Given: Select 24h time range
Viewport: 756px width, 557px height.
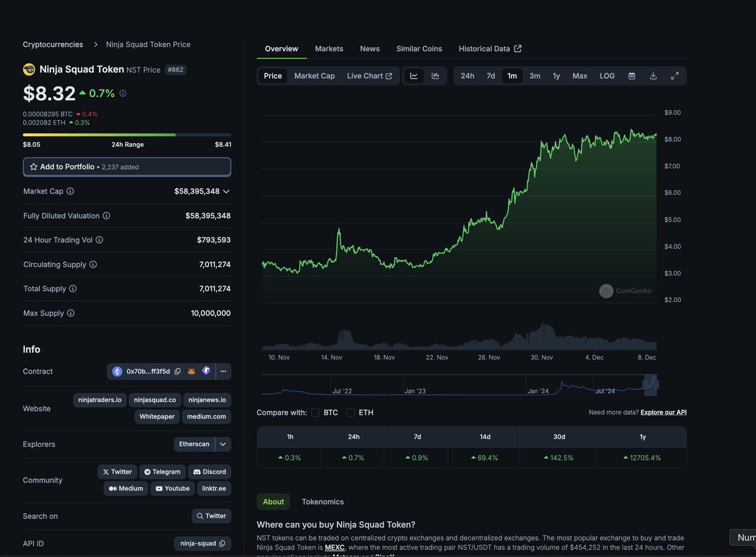Looking at the screenshot, I should pyautogui.click(x=467, y=76).
